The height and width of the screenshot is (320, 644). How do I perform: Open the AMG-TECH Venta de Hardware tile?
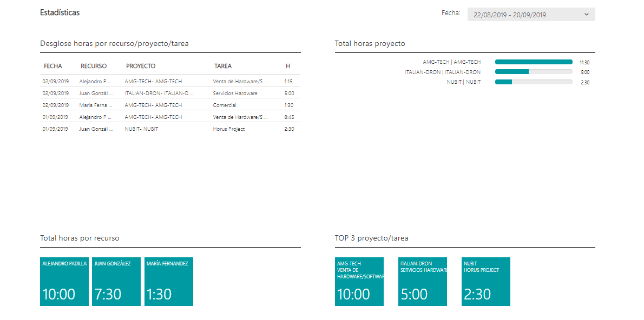coord(359,282)
